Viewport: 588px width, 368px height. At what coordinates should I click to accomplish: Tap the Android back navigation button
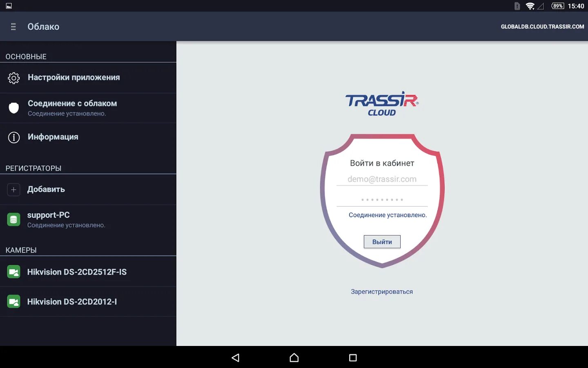point(236,358)
